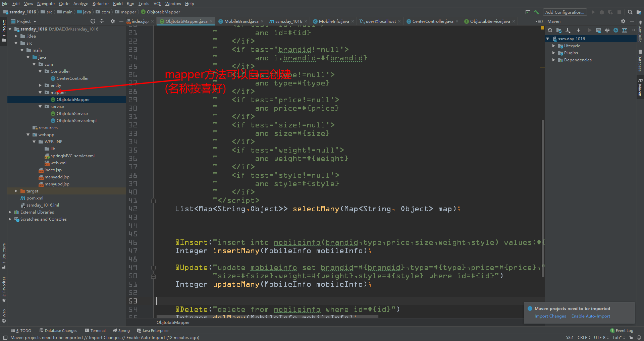Viewport: 644px width, 341px height.
Task: Click the Debug bug icon in top toolbar
Action: point(602,12)
